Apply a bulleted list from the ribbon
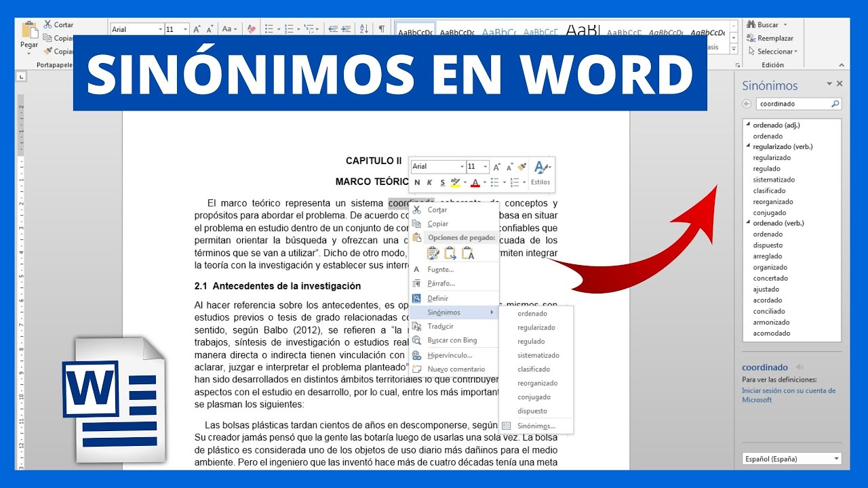Viewport: 868px width, 488px height. 269,29
